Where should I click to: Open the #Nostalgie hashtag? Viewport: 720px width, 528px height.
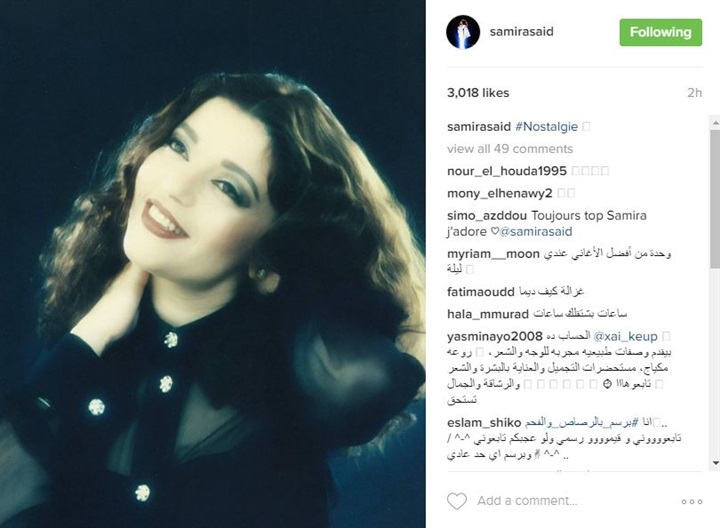(546, 127)
